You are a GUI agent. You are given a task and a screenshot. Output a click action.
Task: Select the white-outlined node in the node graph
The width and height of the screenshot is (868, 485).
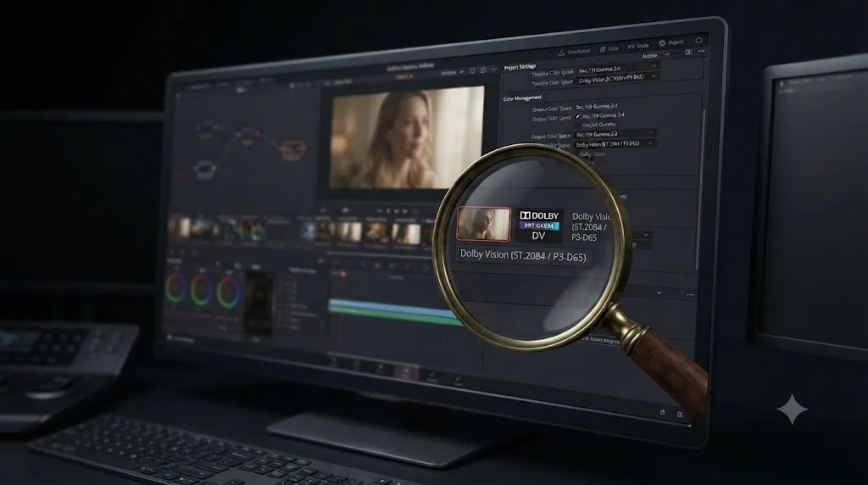[204, 169]
